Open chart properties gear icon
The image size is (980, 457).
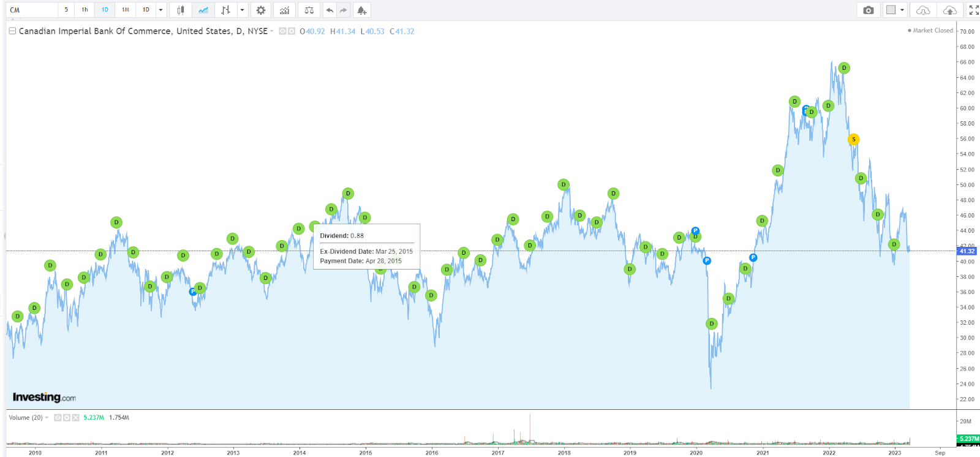(x=261, y=10)
